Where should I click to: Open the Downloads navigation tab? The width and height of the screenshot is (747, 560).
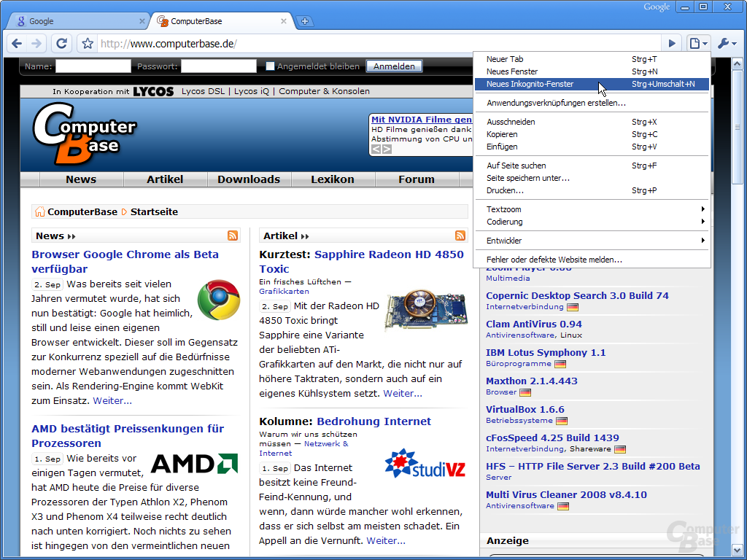[249, 179]
